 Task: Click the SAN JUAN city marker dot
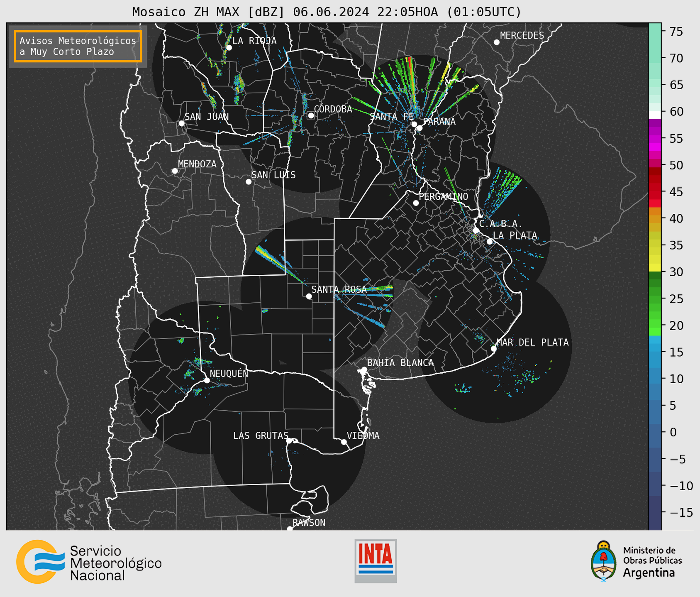click(x=181, y=123)
